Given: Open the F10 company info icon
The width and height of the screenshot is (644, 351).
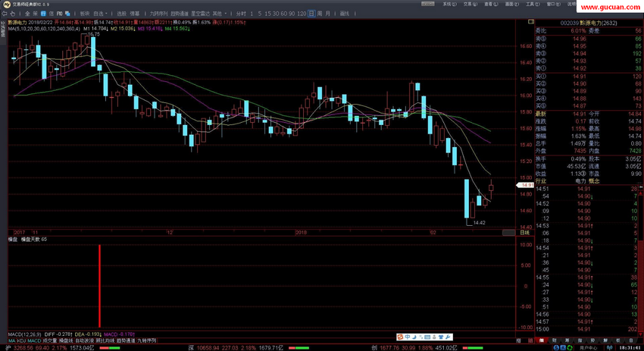Looking at the screenshot, I should 60,14.
